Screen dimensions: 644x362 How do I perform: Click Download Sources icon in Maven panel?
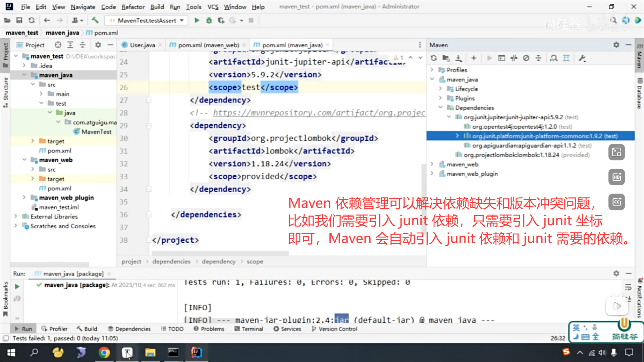(459, 58)
